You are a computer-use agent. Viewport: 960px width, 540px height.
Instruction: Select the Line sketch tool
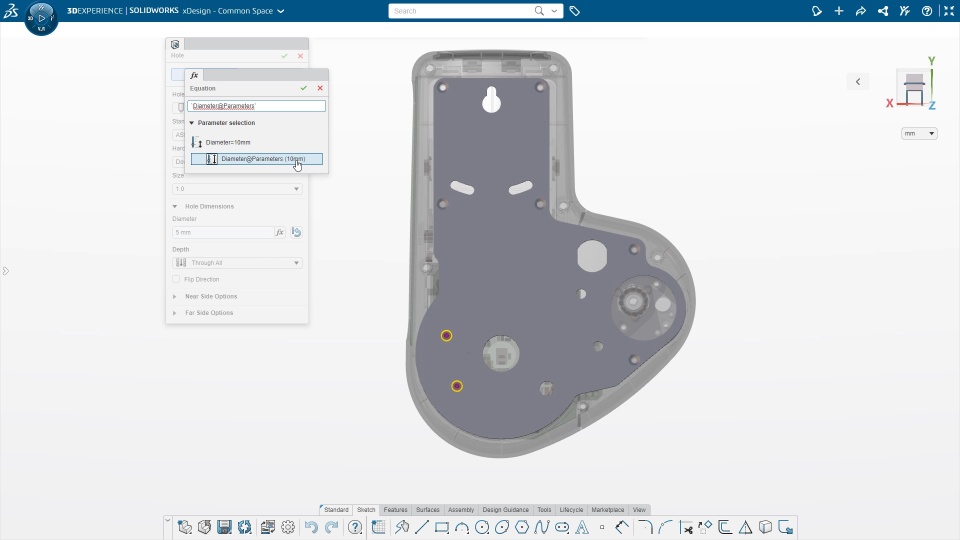(422, 527)
